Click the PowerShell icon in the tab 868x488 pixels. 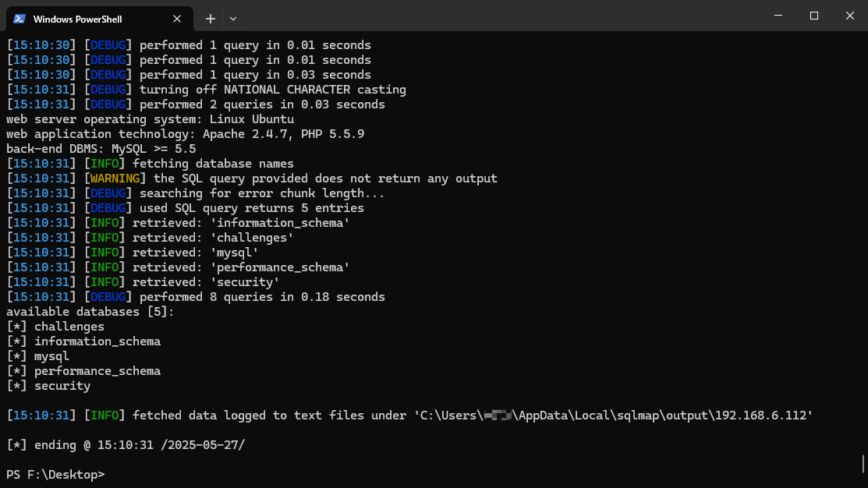pos(19,18)
